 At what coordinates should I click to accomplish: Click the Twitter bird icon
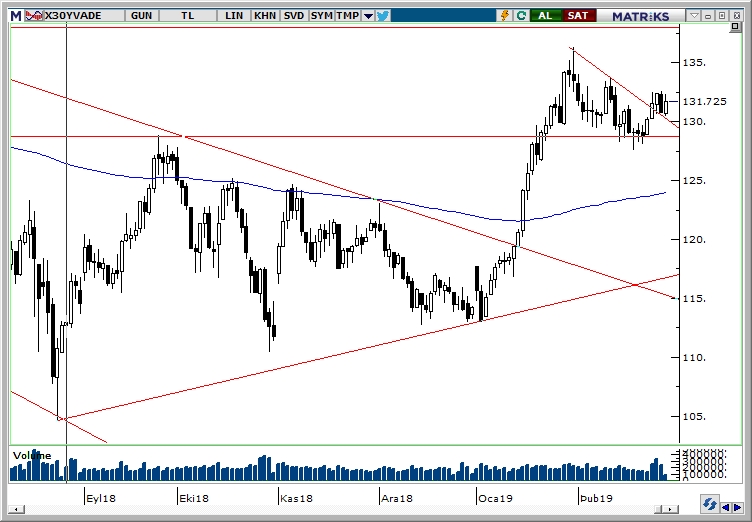[383, 16]
